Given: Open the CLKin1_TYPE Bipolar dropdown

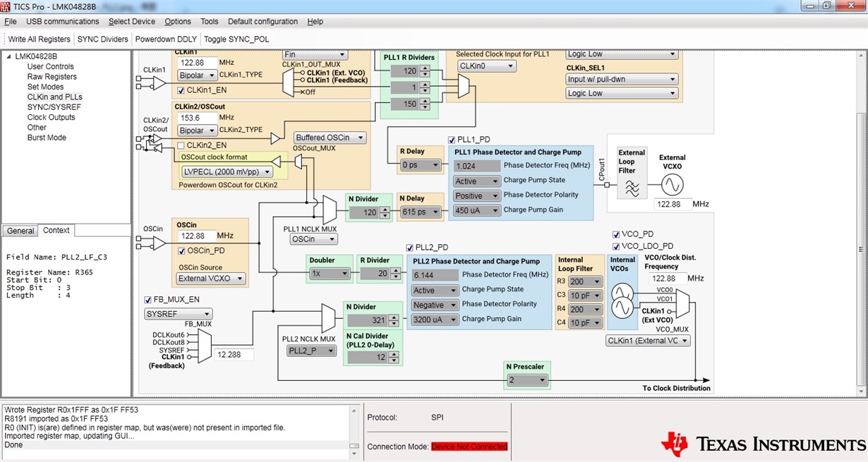Looking at the screenshot, I should click(197, 74).
